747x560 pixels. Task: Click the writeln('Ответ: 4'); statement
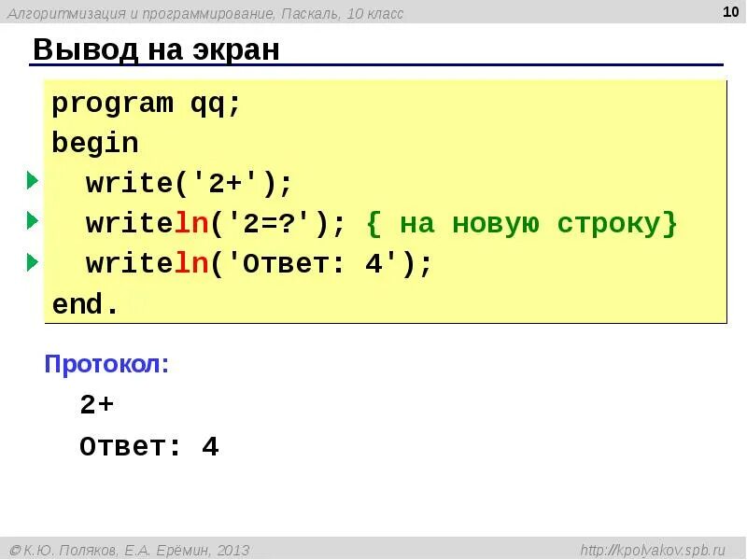tap(259, 263)
